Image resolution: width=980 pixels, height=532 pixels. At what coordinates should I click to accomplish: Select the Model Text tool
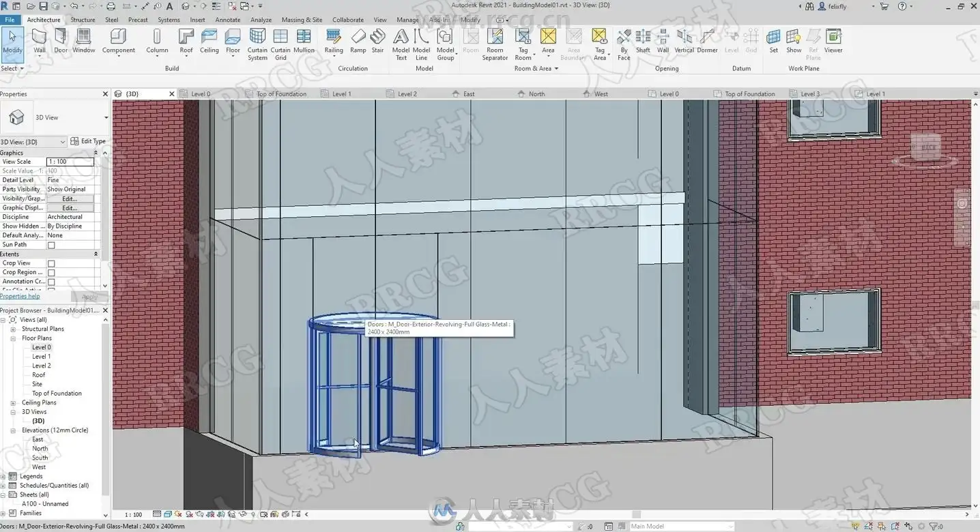pos(401,45)
